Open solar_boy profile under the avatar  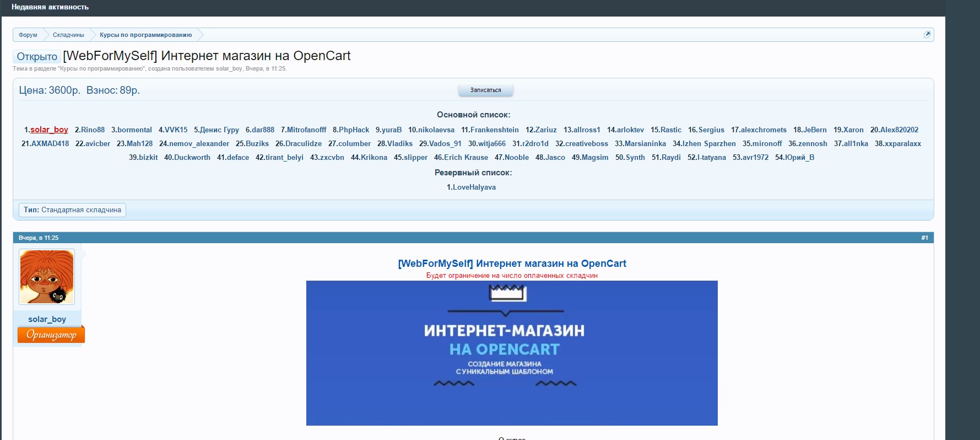click(x=47, y=319)
